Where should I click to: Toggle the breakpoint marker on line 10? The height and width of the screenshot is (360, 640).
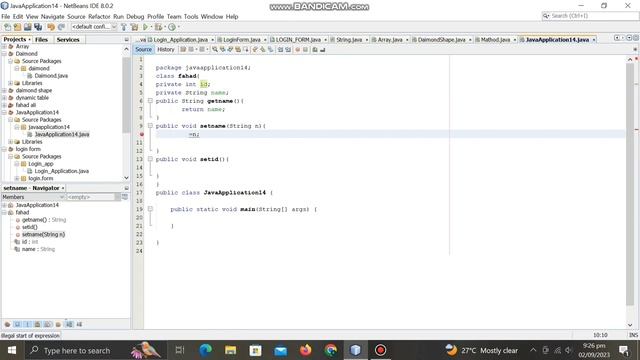[x=142, y=134]
